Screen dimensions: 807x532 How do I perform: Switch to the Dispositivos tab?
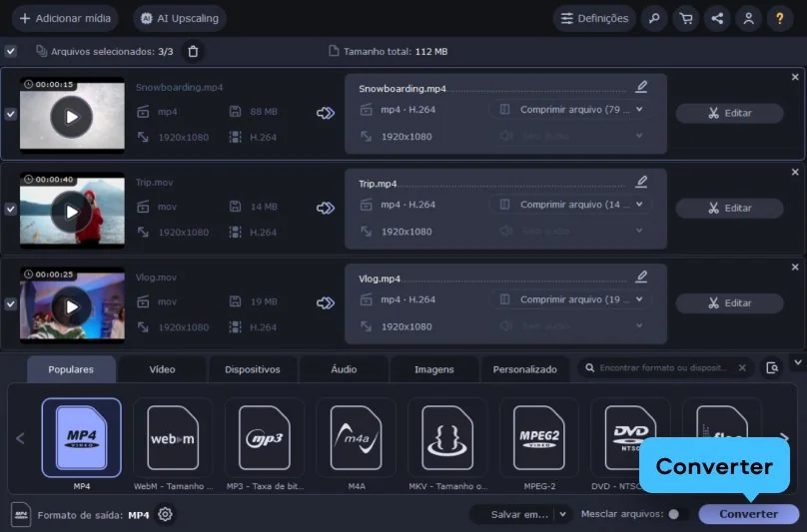pos(252,369)
